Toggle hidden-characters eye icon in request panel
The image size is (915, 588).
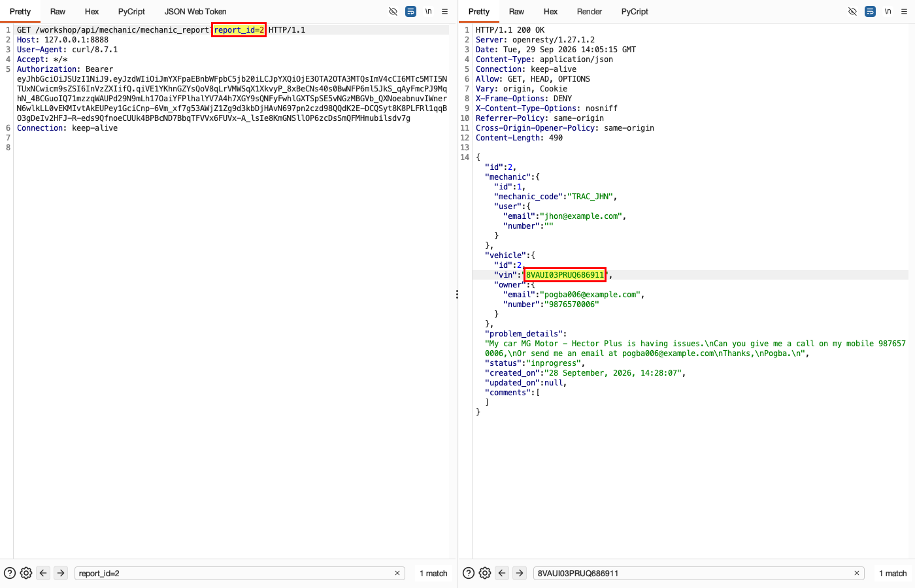pyautogui.click(x=393, y=12)
